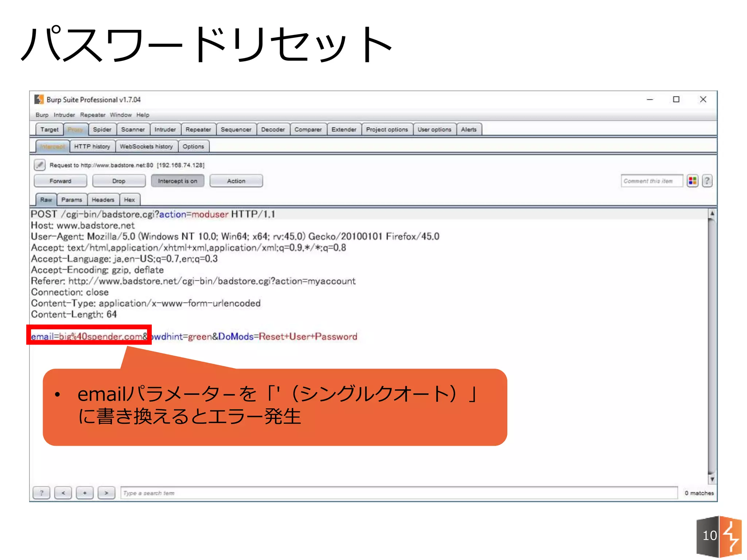Image resolution: width=747 pixels, height=560 pixels.
Task: Switch to the Extender tab
Action: [x=344, y=129]
